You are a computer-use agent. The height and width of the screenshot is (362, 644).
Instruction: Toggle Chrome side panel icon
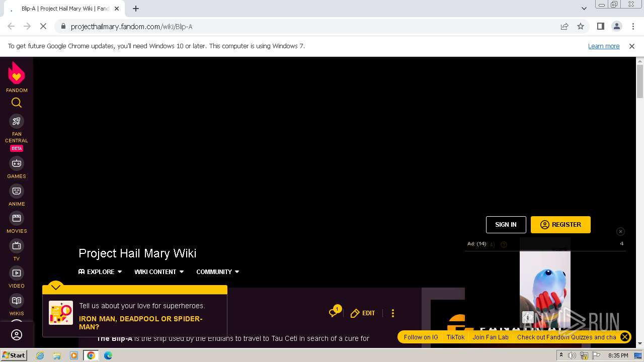coord(600,27)
